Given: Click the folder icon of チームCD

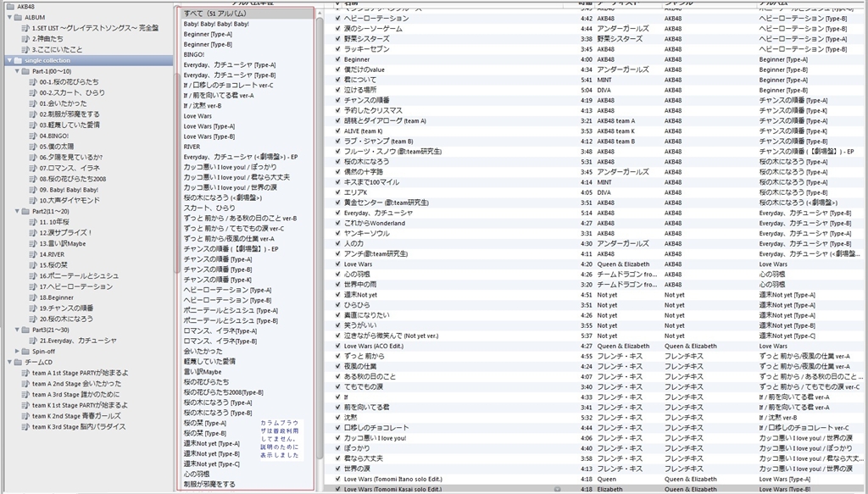Looking at the screenshot, I should tap(18, 363).
